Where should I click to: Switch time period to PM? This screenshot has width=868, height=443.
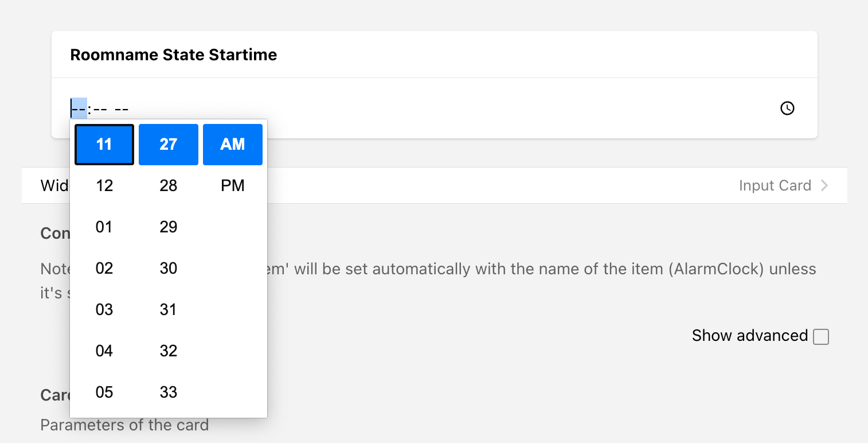233,185
